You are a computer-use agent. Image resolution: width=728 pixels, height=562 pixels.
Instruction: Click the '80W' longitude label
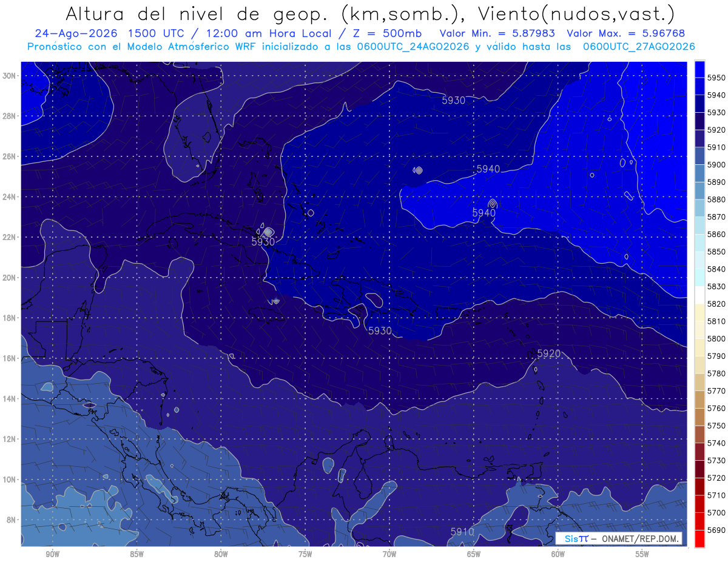click(x=221, y=555)
